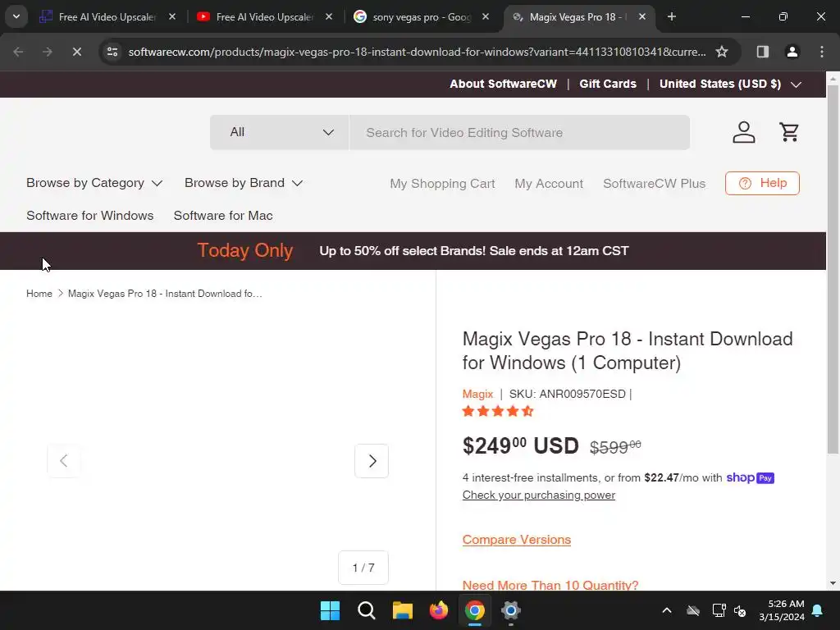Open Chrome profile avatar icon
Screen dimensions: 840x630
[792, 52]
